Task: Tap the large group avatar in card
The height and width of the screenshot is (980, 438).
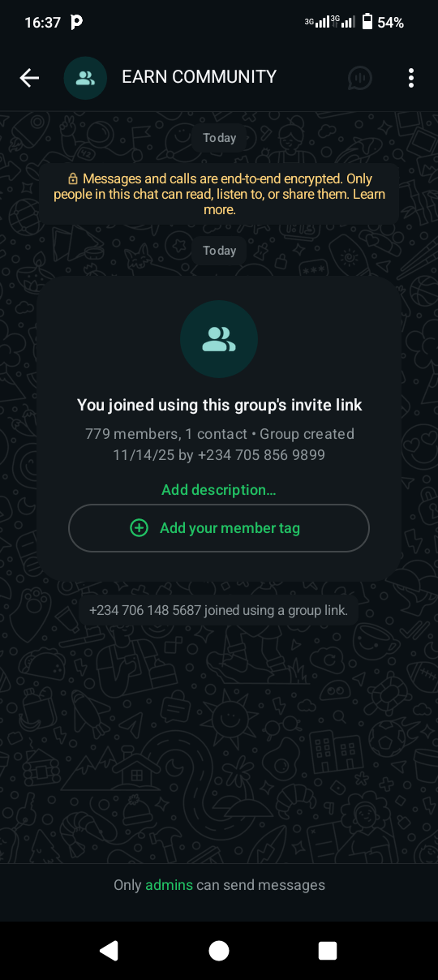Action: [x=219, y=339]
